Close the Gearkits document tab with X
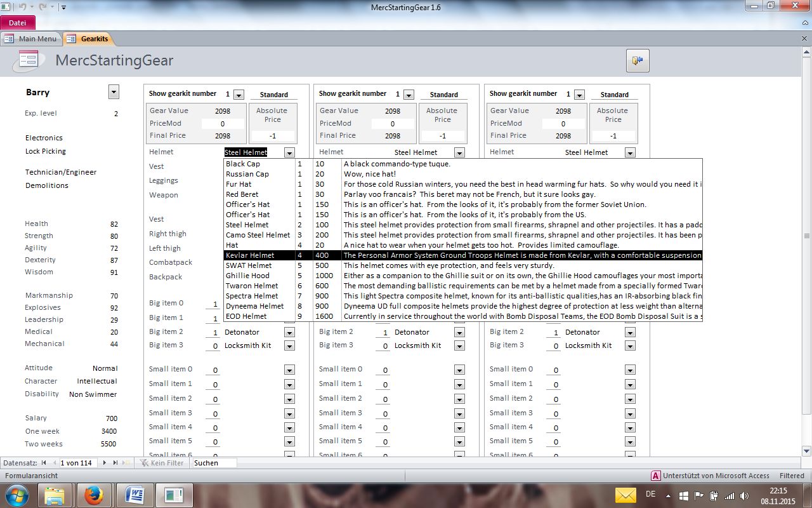812x508 pixels. coord(804,39)
